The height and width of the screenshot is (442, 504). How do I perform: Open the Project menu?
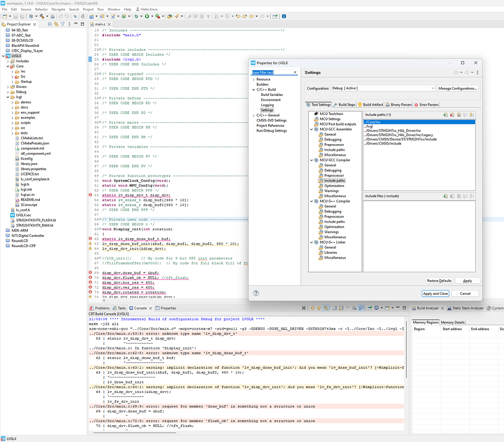click(x=88, y=9)
